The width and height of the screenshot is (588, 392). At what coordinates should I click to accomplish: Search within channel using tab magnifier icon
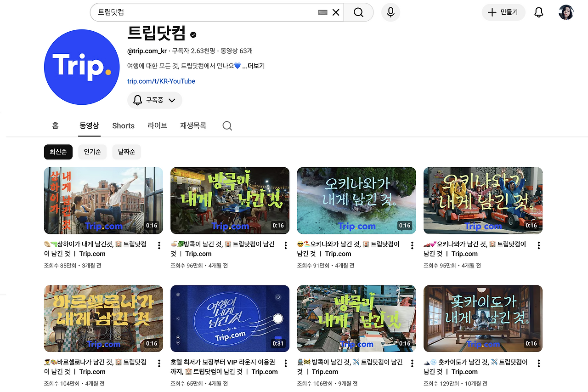click(227, 126)
